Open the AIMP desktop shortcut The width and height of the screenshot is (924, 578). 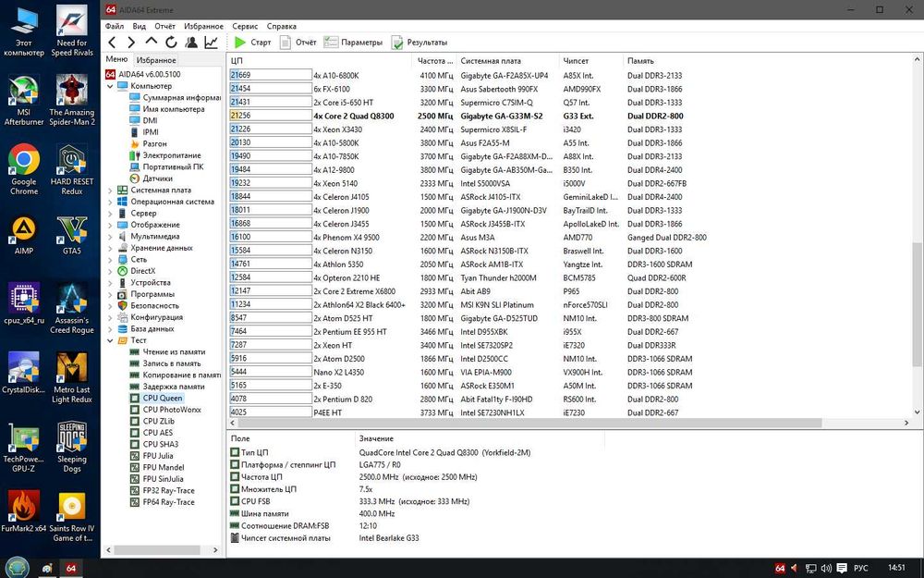[x=24, y=235]
